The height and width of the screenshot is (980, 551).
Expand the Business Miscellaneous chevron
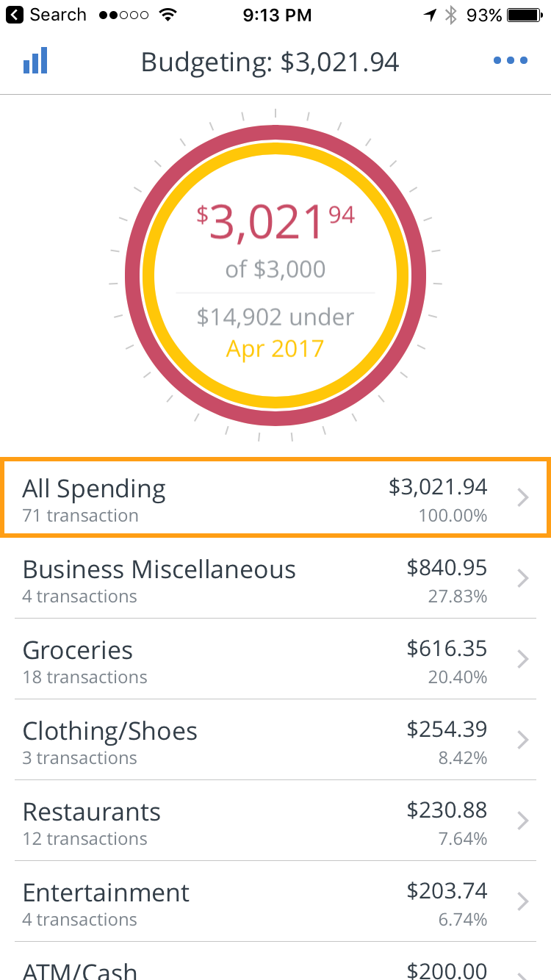pos(523,578)
